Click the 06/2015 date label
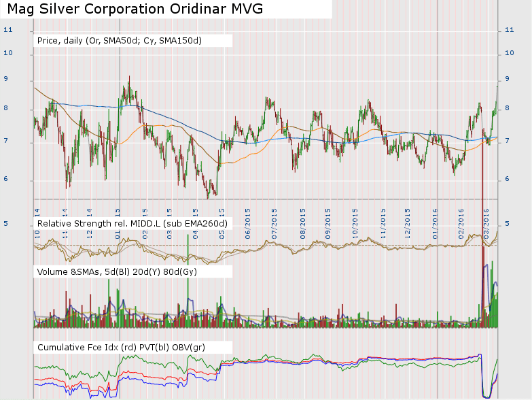532x400 pixels. pos(247,224)
